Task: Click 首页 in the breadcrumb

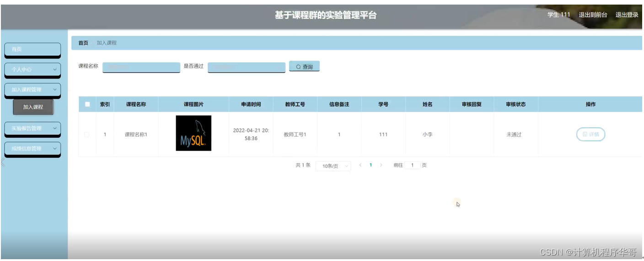Action: click(x=83, y=43)
